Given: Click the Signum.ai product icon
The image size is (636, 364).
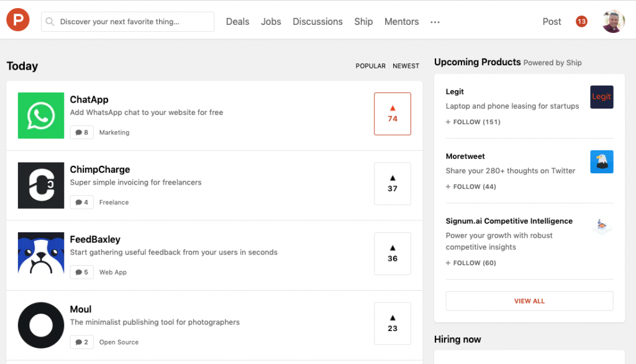Looking at the screenshot, I should 601,225.
